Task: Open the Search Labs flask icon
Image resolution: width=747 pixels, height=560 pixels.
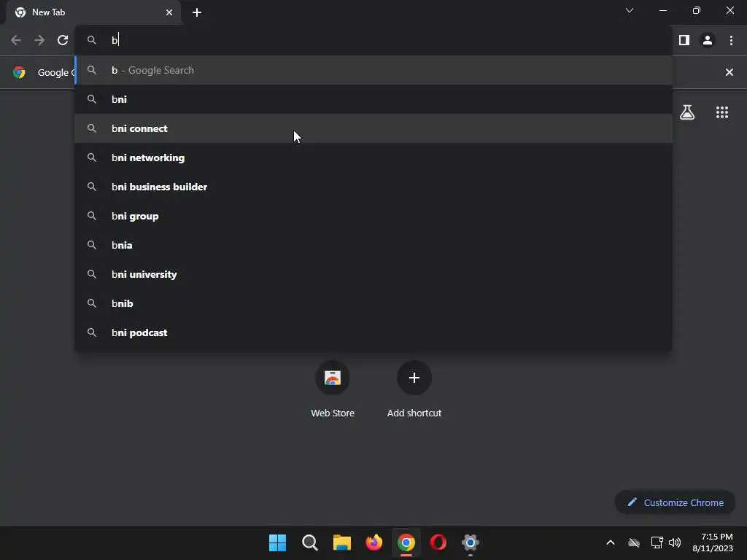Action: (687, 112)
